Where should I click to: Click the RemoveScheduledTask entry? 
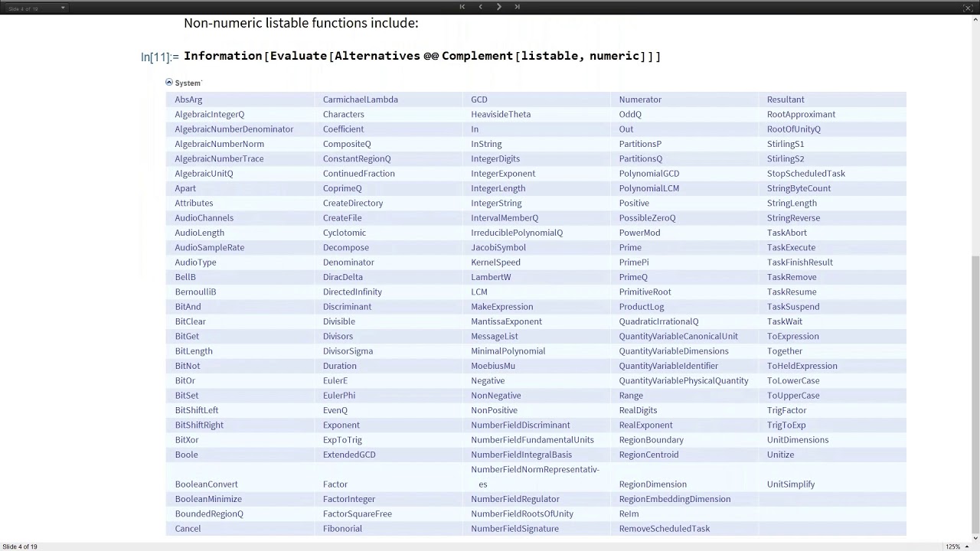665,529
